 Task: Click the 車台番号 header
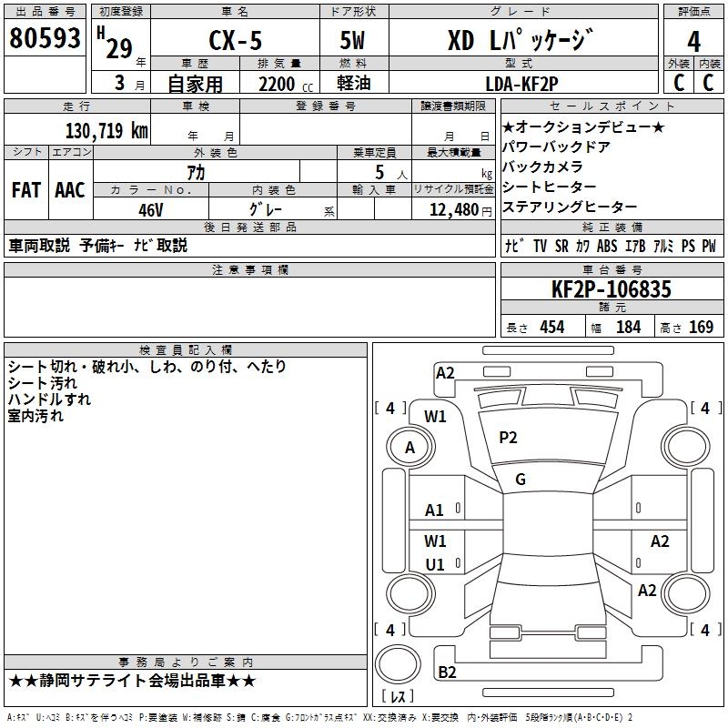(612, 269)
